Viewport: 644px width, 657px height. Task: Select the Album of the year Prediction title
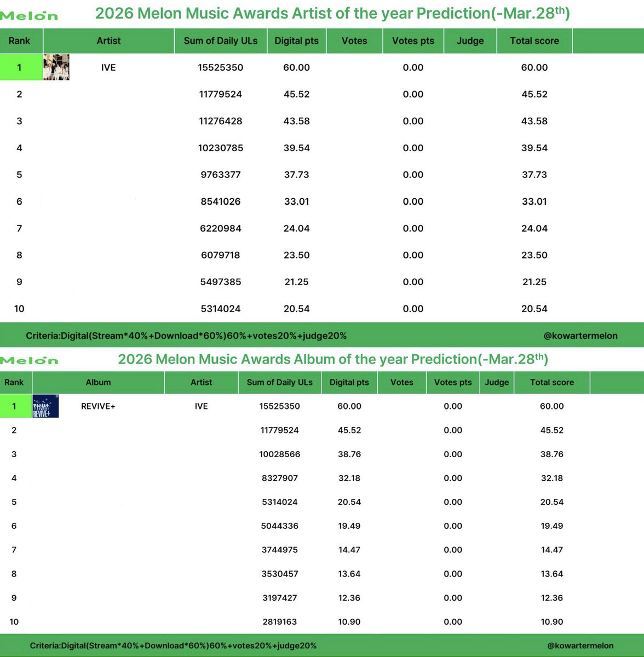(x=333, y=359)
